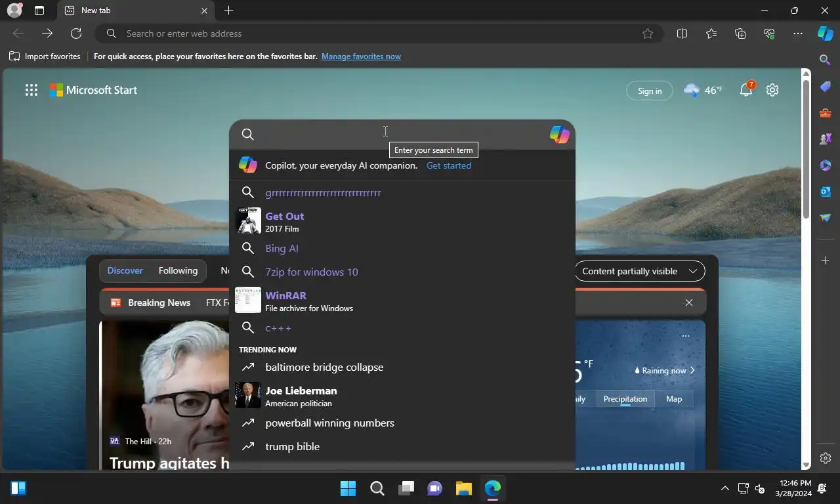The image size is (840, 504).
Task: Select trending trump bible
Action: (402, 446)
